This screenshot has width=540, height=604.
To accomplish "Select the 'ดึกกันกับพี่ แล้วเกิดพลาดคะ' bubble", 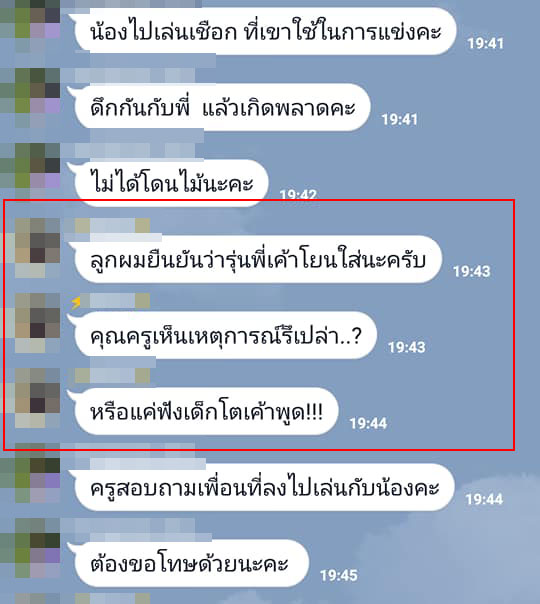I will (x=220, y=107).
